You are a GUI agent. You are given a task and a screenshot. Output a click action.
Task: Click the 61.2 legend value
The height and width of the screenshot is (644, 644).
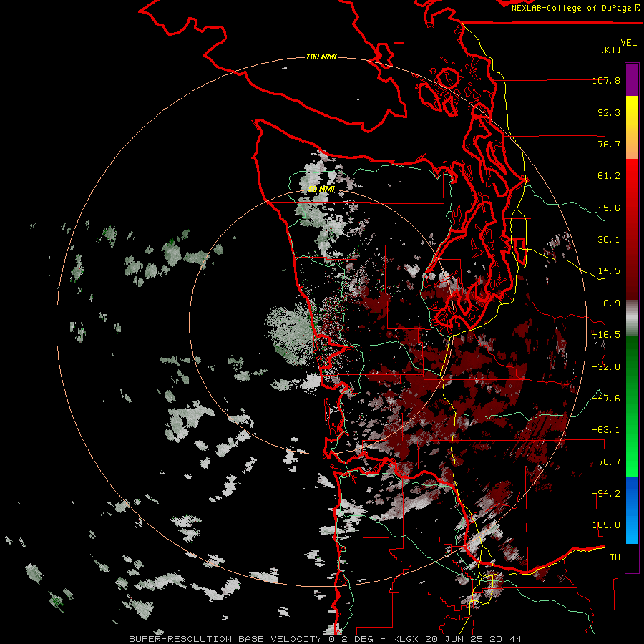(x=609, y=176)
